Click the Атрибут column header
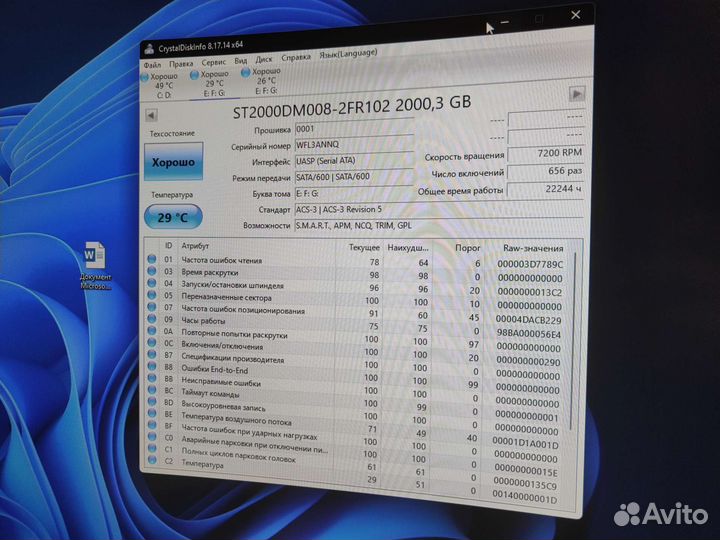Viewport: 720px width, 540px height. (195, 246)
